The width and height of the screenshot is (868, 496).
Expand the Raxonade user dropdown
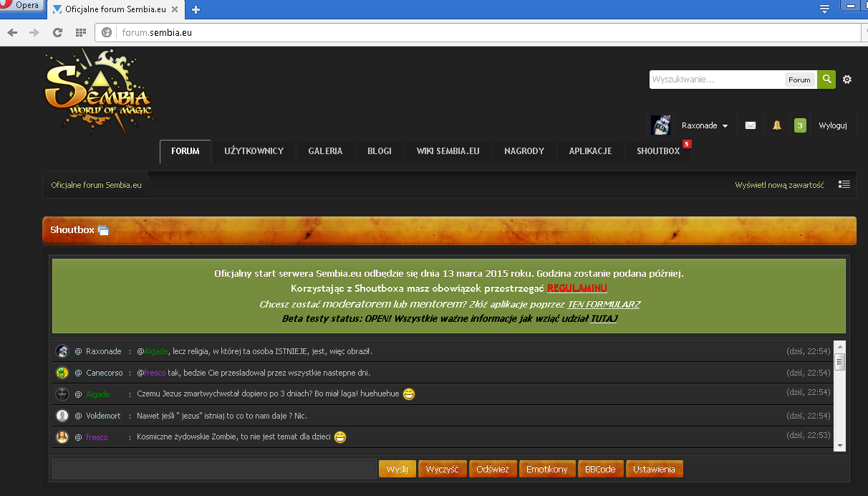[705, 125]
